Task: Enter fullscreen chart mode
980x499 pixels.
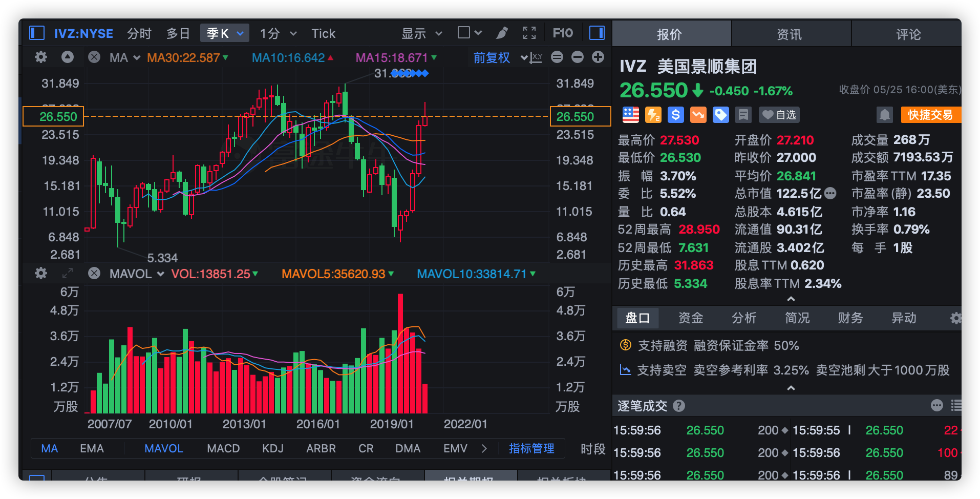Action: pyautogui.click(x=529, y=33)
